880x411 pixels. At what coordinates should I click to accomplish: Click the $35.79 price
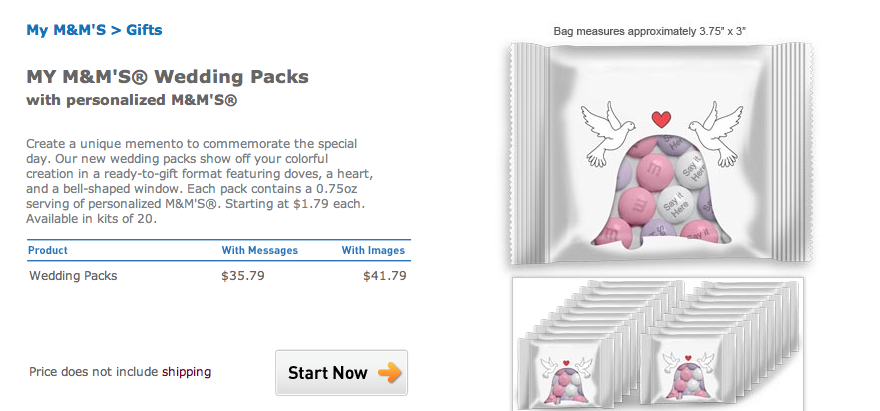(x=243, y=275)
